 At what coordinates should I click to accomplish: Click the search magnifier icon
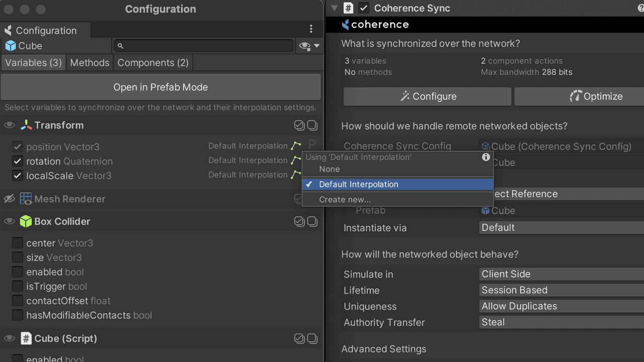[x=120, y=46]
